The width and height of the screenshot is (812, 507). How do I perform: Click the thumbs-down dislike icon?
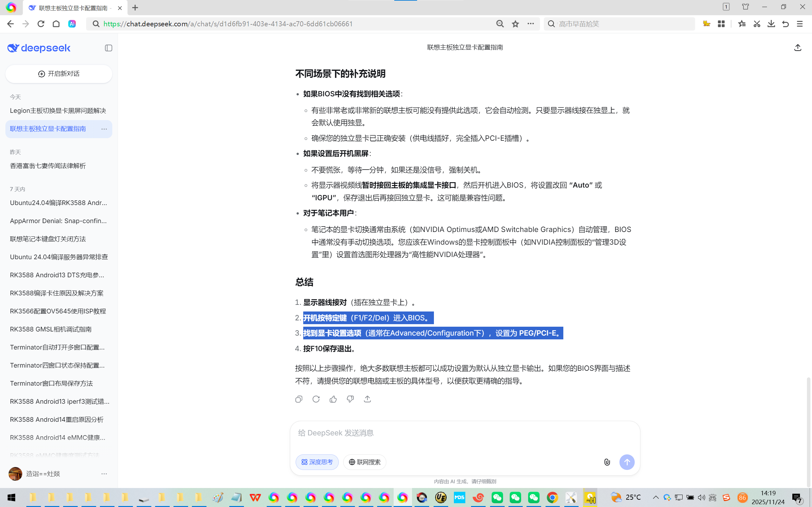pos(350,399)
